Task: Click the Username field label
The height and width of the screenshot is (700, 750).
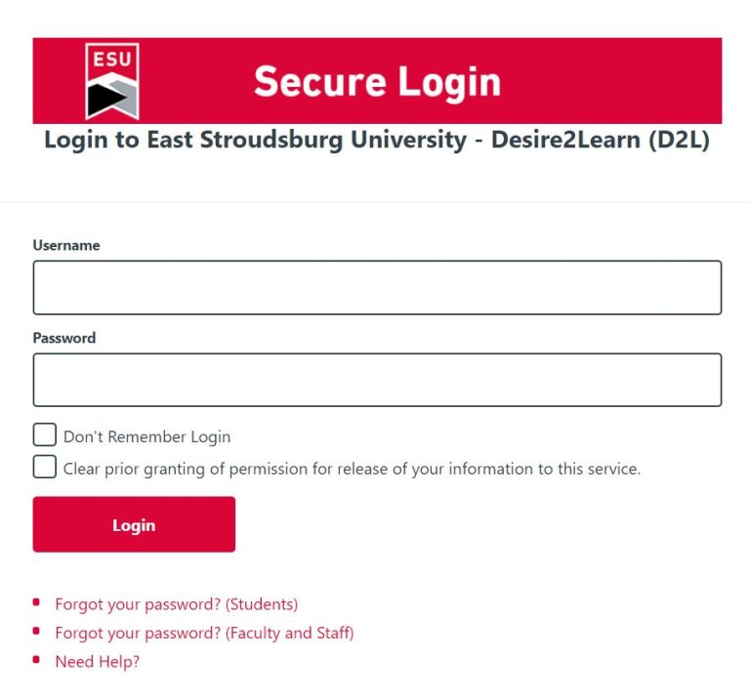Action: coord(66,246)
